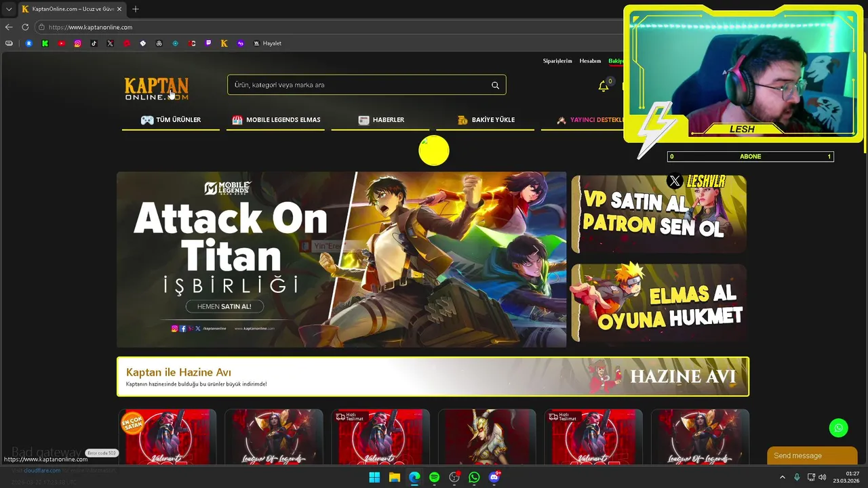Open TÜM ÜRÜNLER menu
The height and width of the screenshot is (488, 868).
[x=171, y=120]
